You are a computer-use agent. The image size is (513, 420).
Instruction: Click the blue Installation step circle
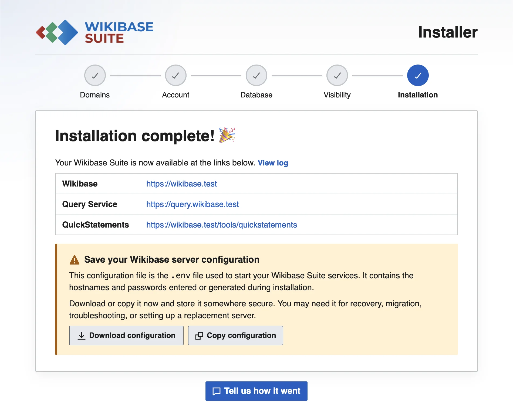click(x=418, y=75)
